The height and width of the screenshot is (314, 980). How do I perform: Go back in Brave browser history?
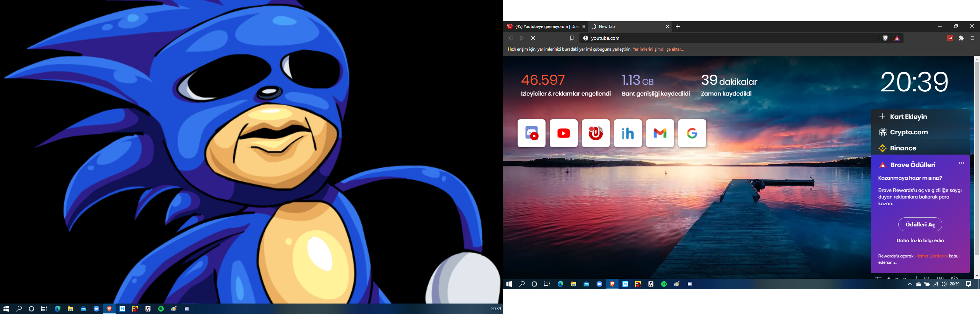[x=511, y=38]
